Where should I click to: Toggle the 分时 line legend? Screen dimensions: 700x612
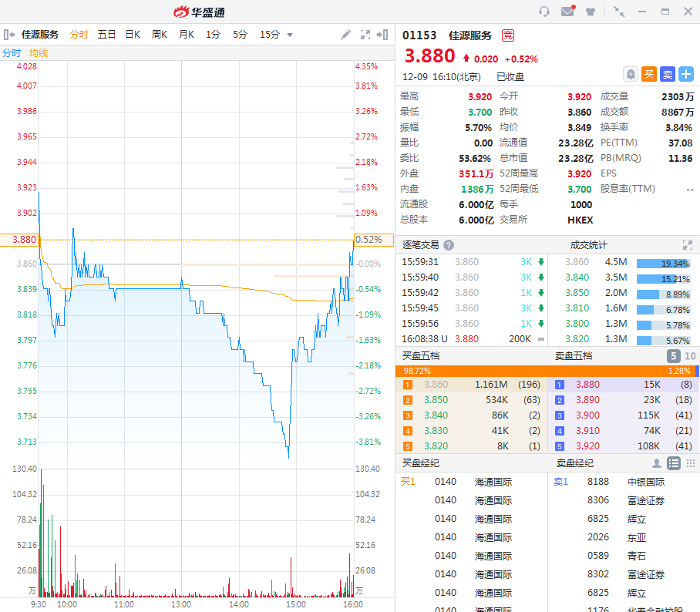(12, 53)
